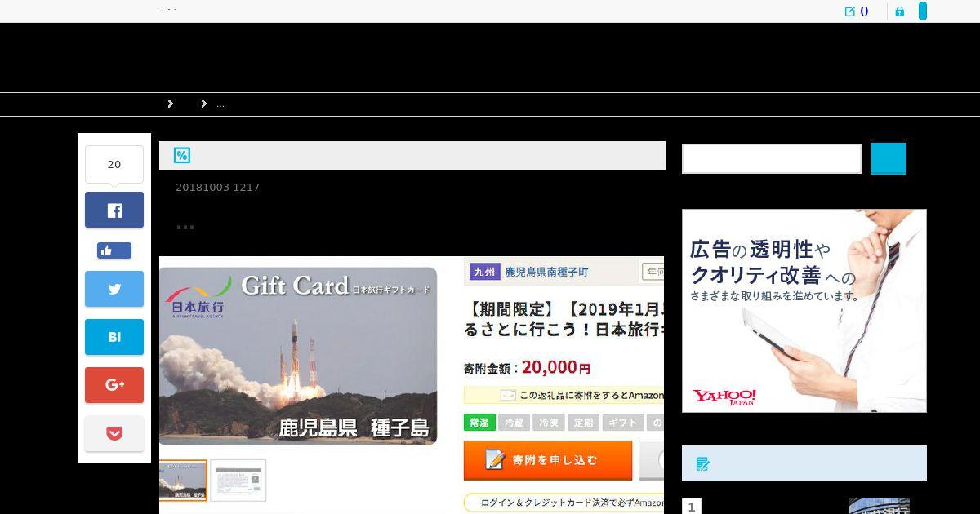Click the rank 1 number badge

691,507
